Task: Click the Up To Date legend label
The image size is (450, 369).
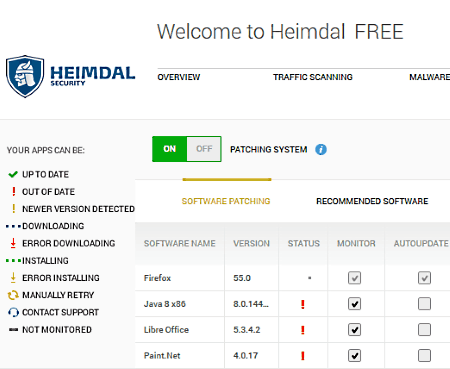Action: coord(45,174)
